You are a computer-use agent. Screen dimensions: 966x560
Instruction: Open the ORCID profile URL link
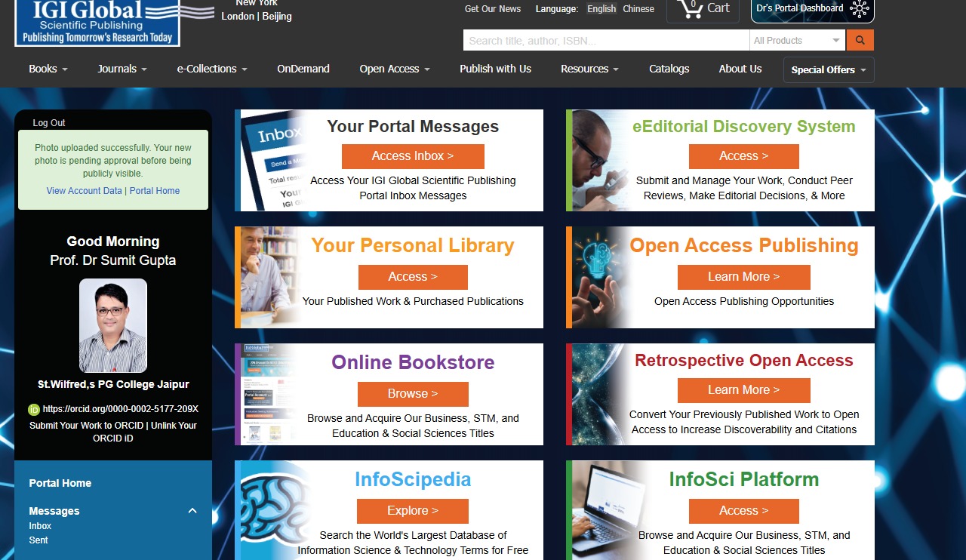point(121,409)
